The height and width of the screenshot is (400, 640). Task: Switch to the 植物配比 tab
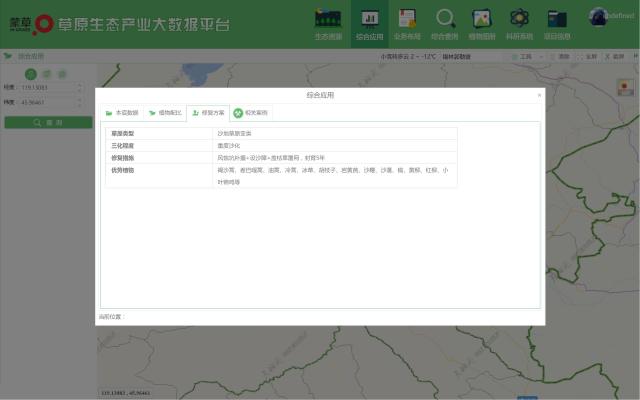point(165,113)
